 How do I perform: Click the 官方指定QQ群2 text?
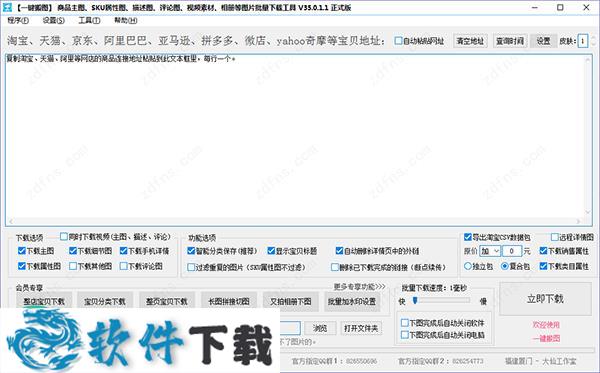point(440,361)
